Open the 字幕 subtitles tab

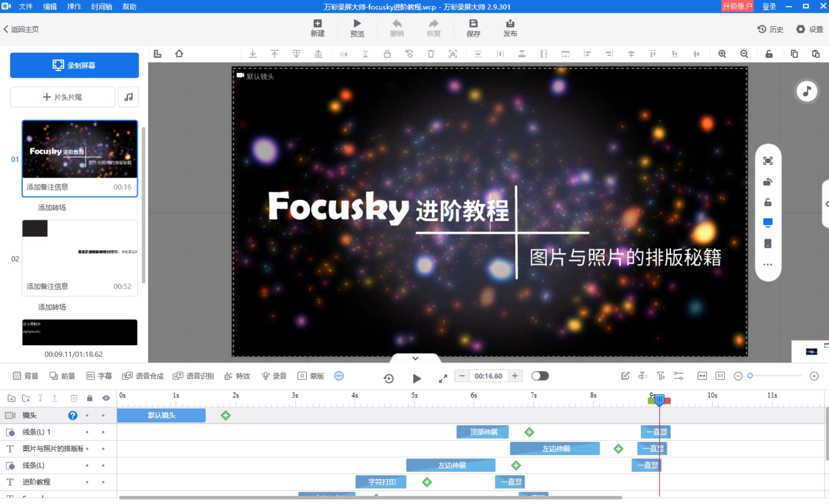coord(99,376)
